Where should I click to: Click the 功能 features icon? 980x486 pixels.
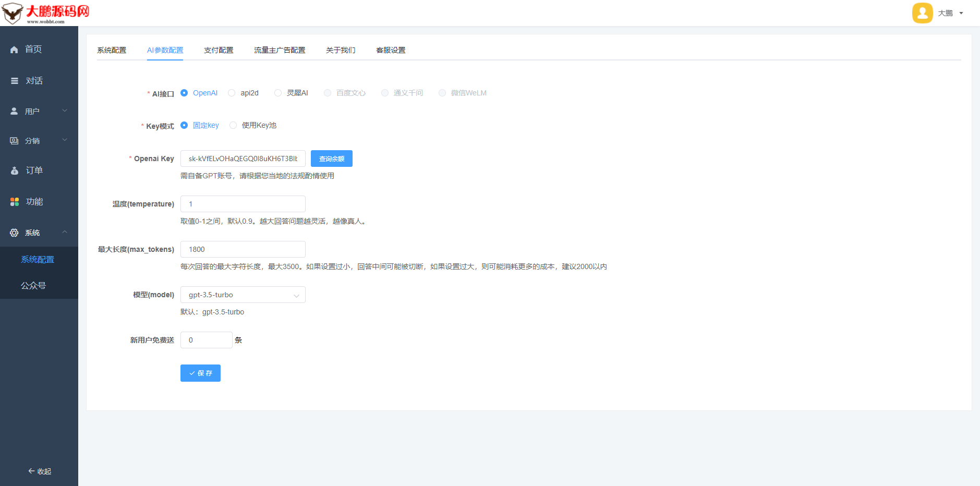coord(14,201)
